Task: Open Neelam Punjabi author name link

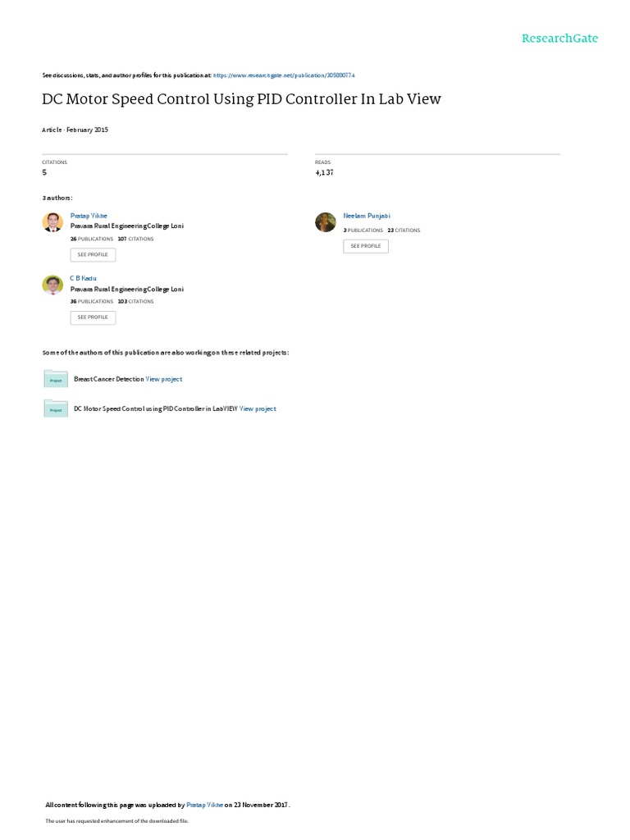Action: (367, 216)
